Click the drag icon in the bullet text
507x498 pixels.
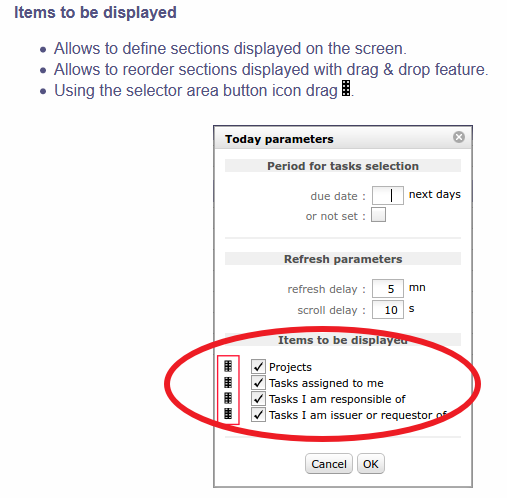coord(346,88)
